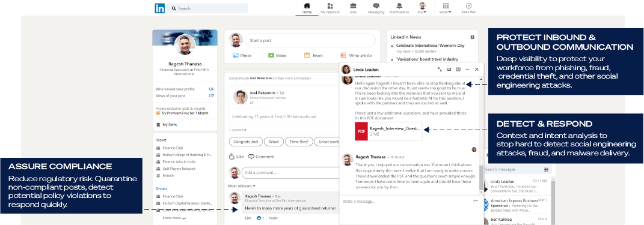Open the Messaging icon in navigation

point(376,6)
